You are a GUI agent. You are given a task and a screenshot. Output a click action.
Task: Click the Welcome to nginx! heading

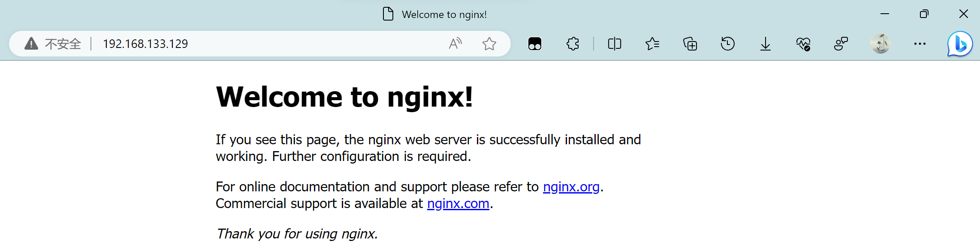point(344,97)
